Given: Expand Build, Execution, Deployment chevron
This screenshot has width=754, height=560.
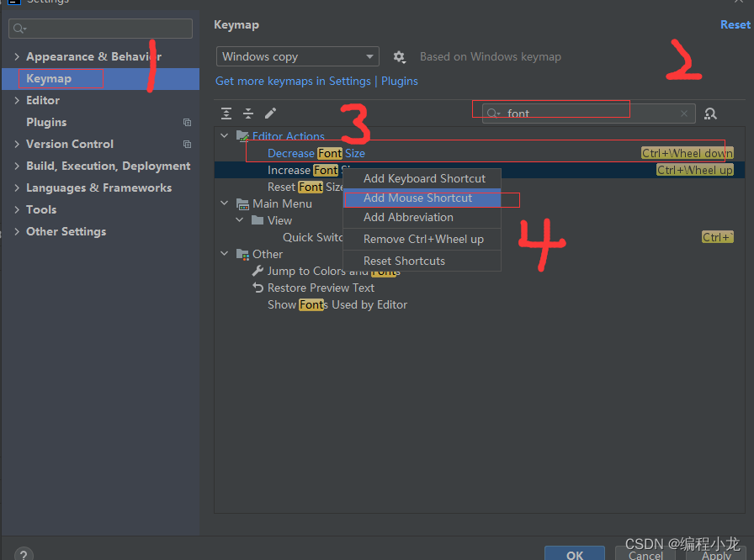Looking at the screenshot, I should point(17,166).
